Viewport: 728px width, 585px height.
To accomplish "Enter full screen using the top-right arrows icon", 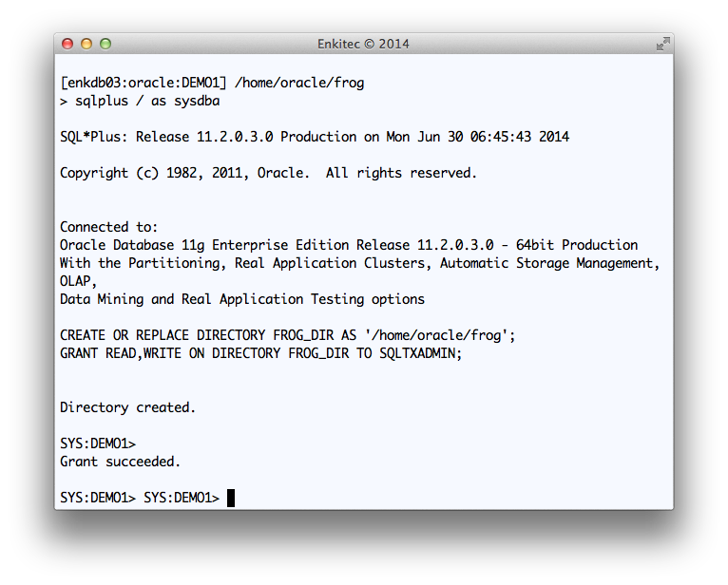I will coord(661,44).
